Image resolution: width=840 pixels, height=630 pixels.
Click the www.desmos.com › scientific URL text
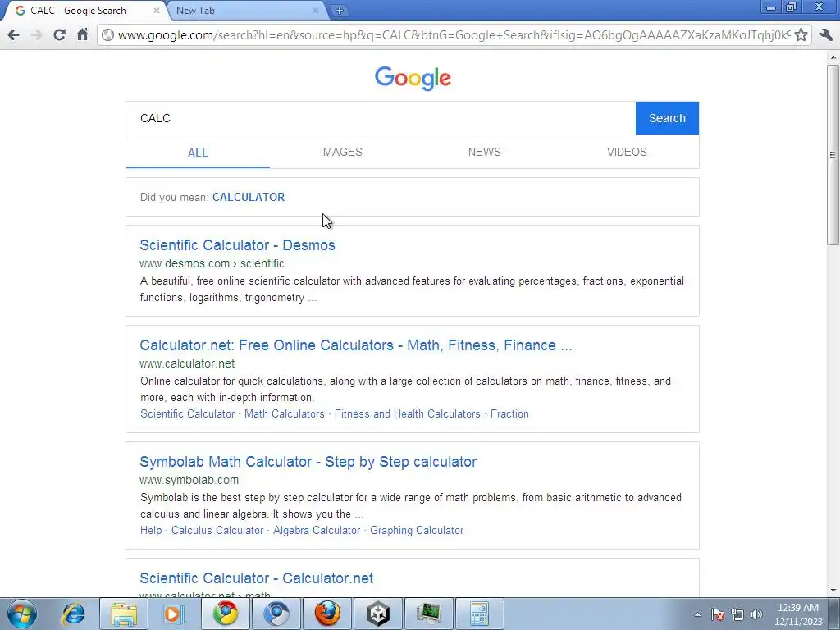click(212, 263)
